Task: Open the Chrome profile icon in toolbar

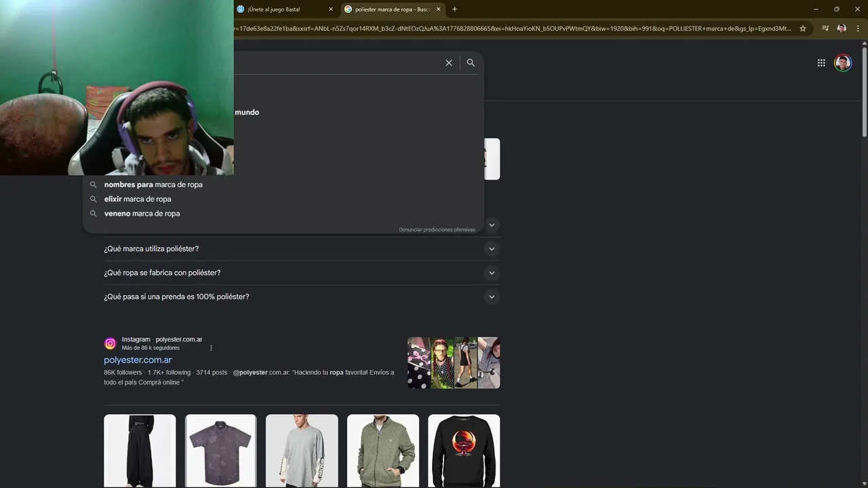Action: click(x=842, y=28)
